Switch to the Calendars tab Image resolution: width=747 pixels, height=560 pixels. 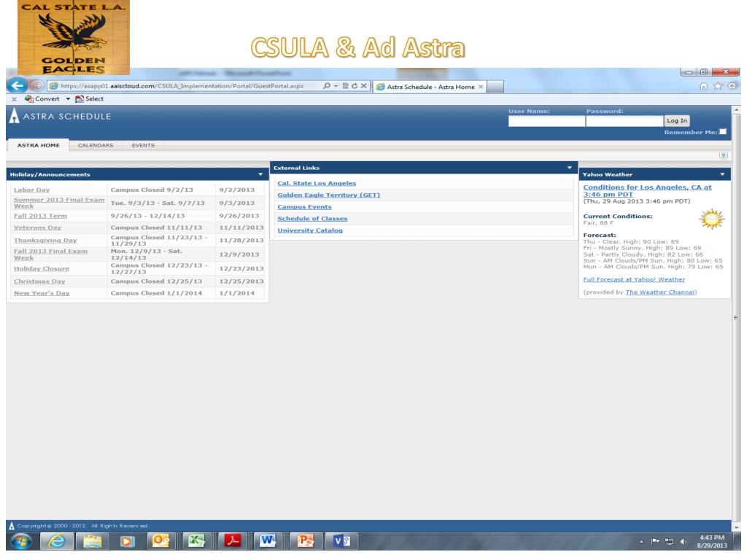[x=96, y=145]
